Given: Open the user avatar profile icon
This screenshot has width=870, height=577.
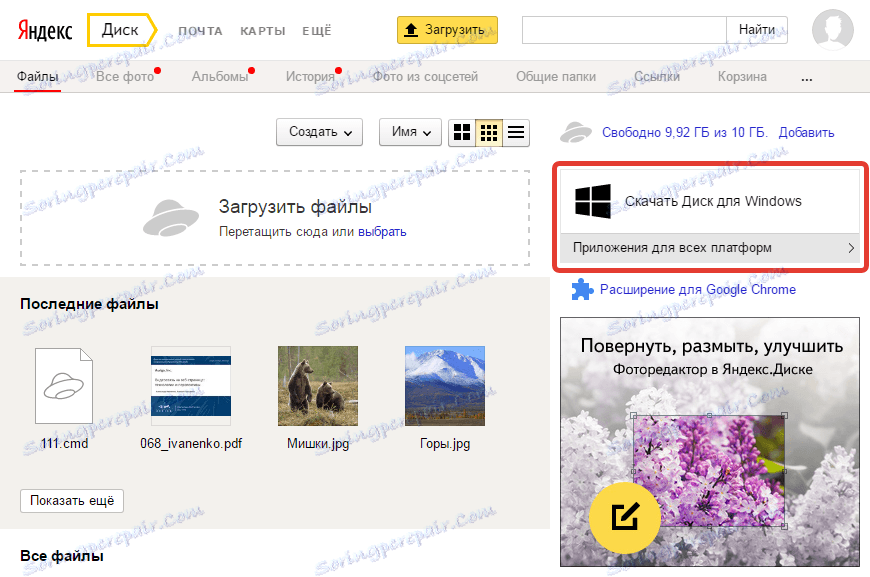Looking at the screenshot, I should (x=832, y=30).
